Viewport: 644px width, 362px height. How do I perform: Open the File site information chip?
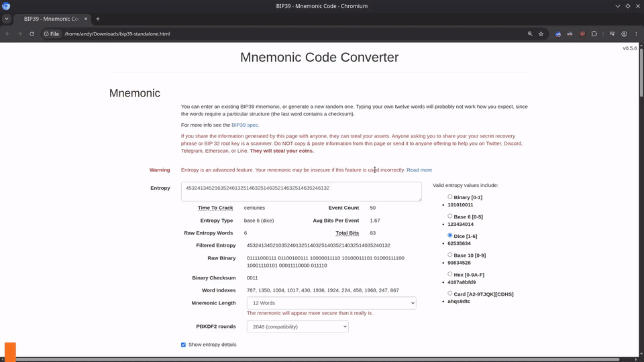tap(52, 34)
